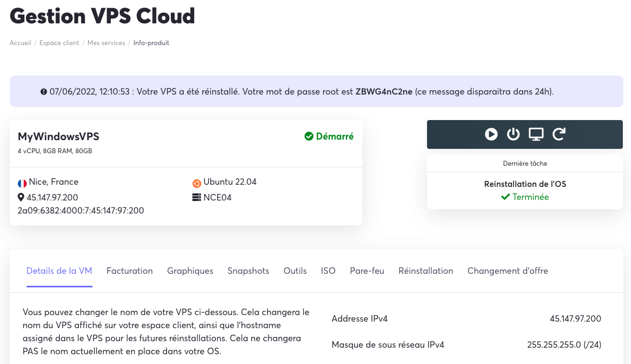Viewport: 631px width, 364px height.
Task: Click the root password ZBWG4nC2ne
Action: coord(384,92)
